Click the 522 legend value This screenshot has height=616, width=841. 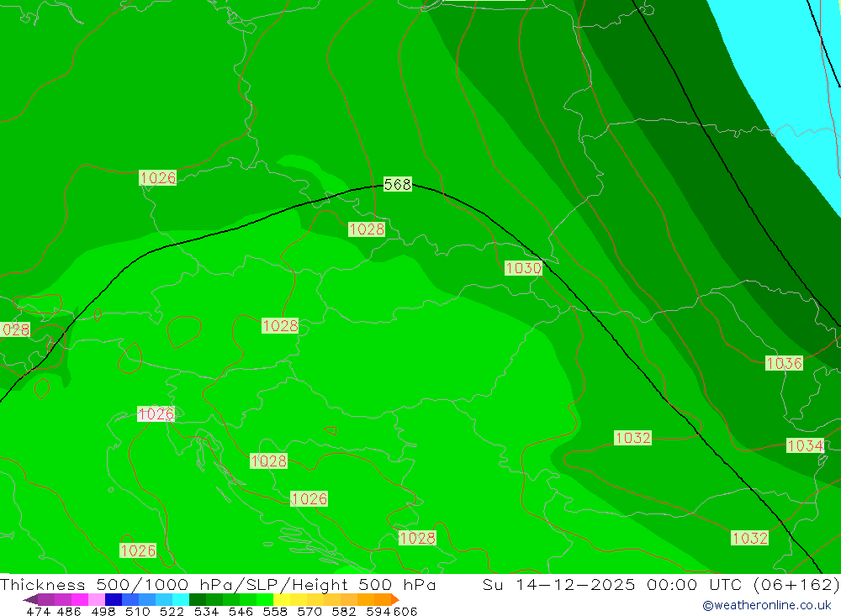(x=172, y=612)
